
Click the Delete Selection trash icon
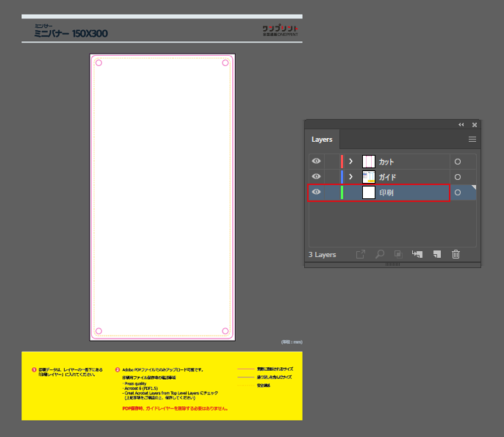456,254
